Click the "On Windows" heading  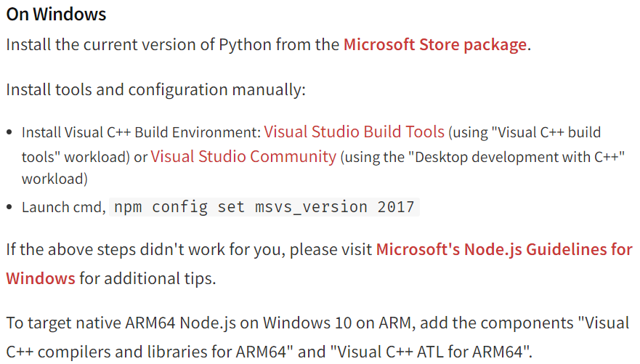point(56,14)
